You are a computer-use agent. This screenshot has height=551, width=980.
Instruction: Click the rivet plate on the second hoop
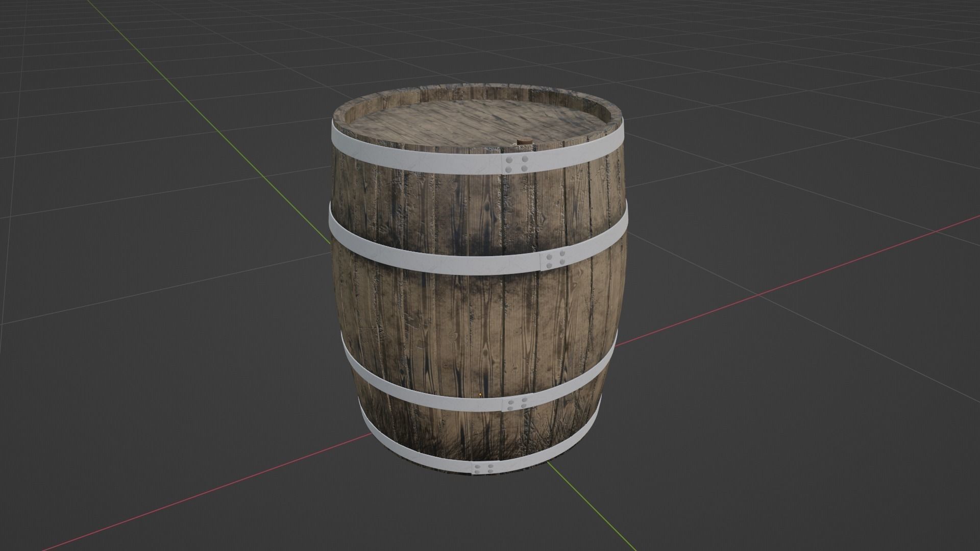click(x=555, y=260)
